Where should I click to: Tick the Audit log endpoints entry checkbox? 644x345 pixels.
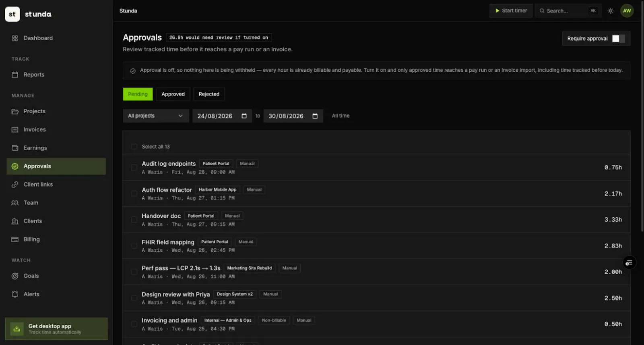(134, 167)
